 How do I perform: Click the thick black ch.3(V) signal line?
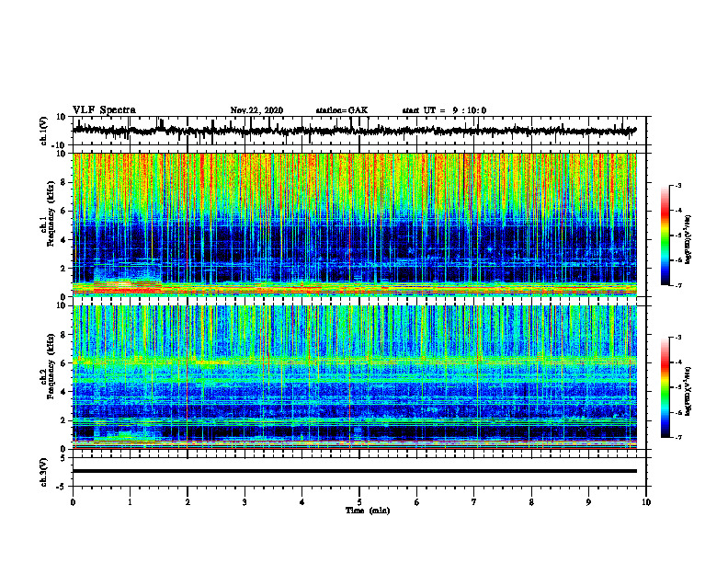(x=355, y=471)
